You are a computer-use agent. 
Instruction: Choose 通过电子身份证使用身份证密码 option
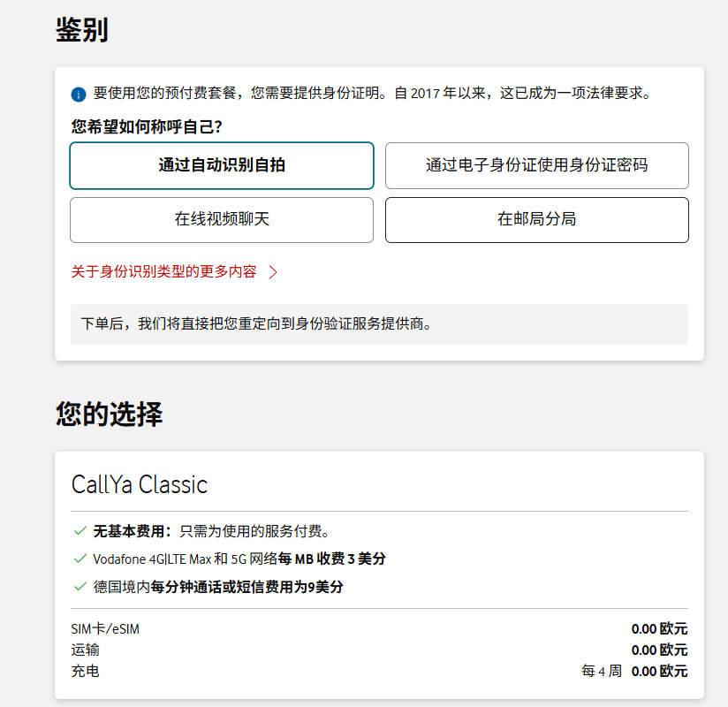click(536, 165)
